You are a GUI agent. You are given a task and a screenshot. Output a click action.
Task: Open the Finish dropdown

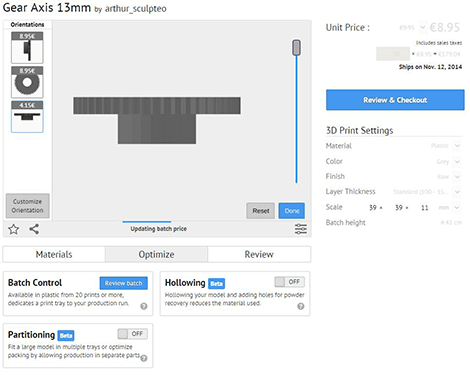click(x=457, y=176)
